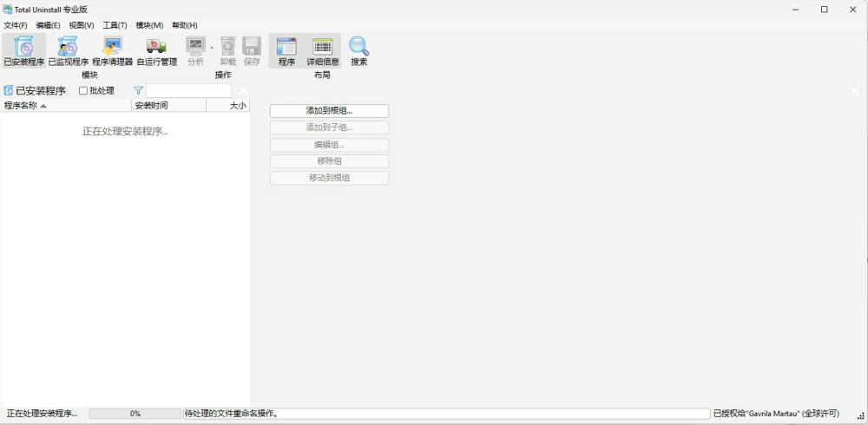Screen dimensions: 868x425
Task: Open the 已安装程序 module icon
Action: tap(23, 50)
